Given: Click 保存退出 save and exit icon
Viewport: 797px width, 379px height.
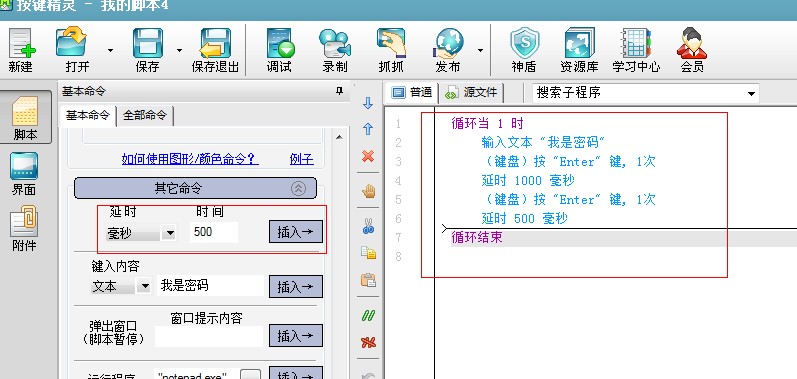Looking at the screenshot, I should click(215, 49).
